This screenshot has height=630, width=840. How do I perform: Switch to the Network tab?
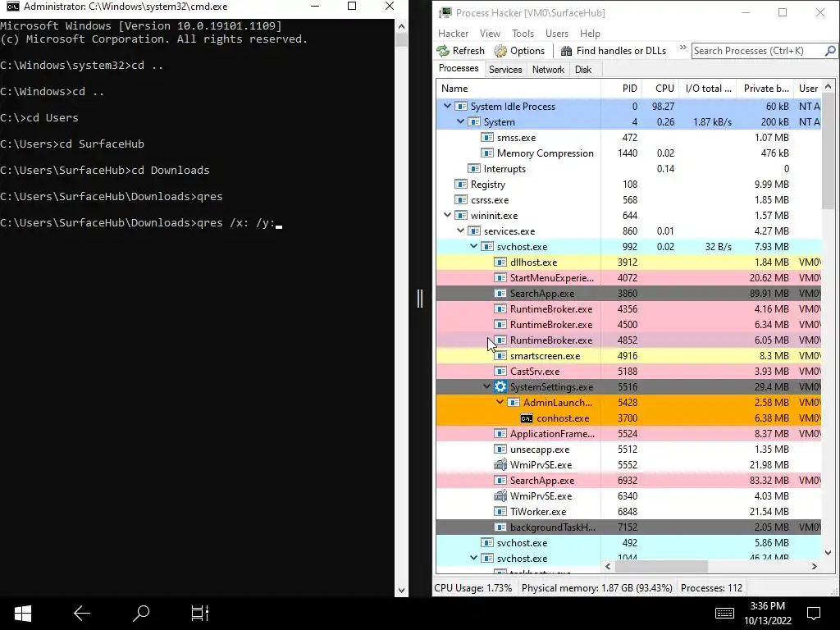coord(548,70)
